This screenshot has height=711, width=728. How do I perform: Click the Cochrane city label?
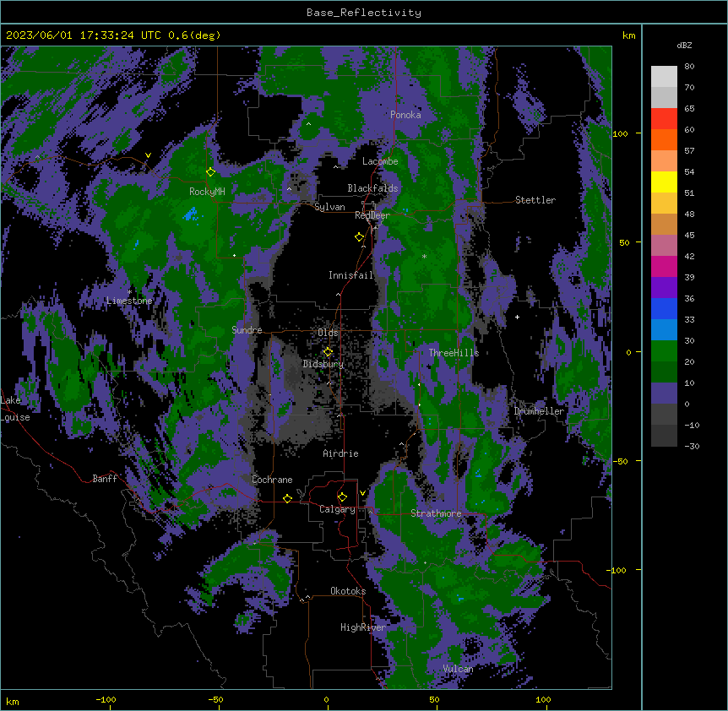tap(272, 480)
